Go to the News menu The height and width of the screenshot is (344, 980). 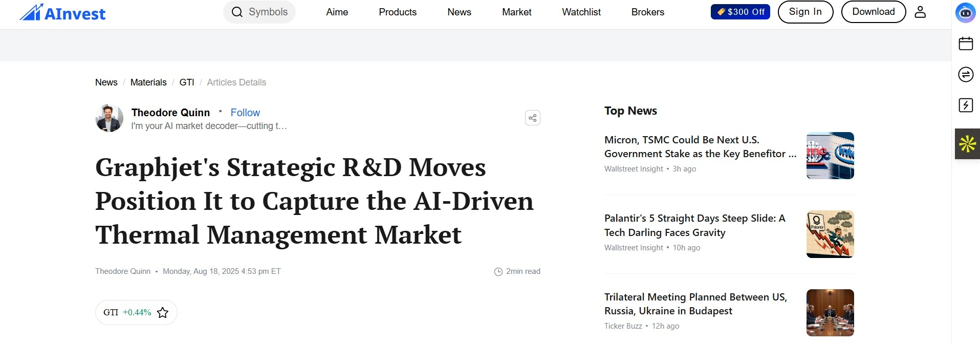459,12
